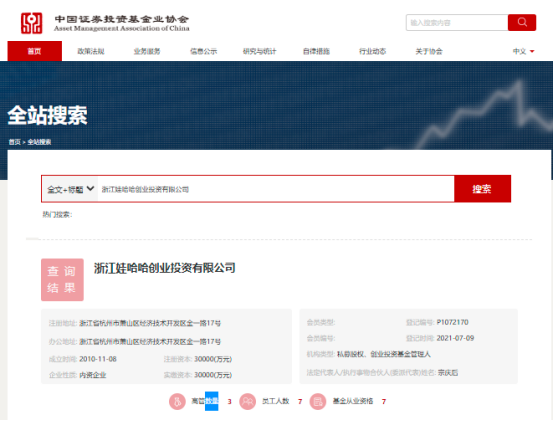Click the legal representative name 宗庆后
The width and height of the screenshot is (554, 421).
point(448,373)
